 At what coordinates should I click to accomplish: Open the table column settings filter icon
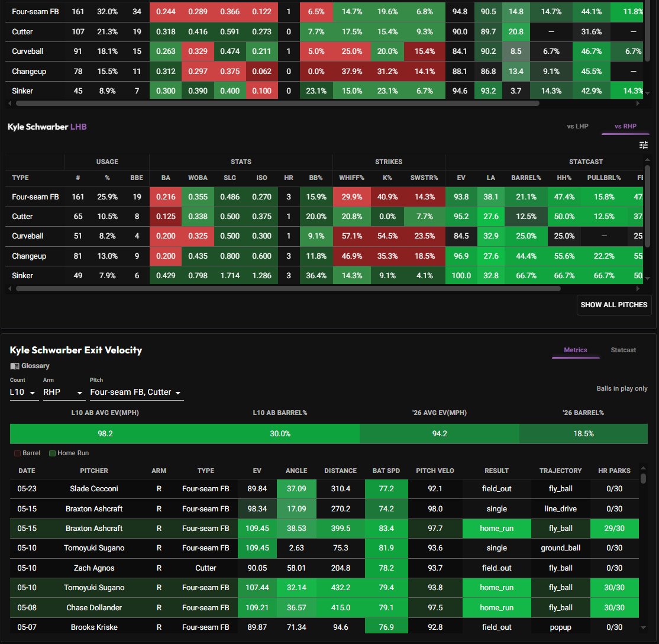pos(643,145)
